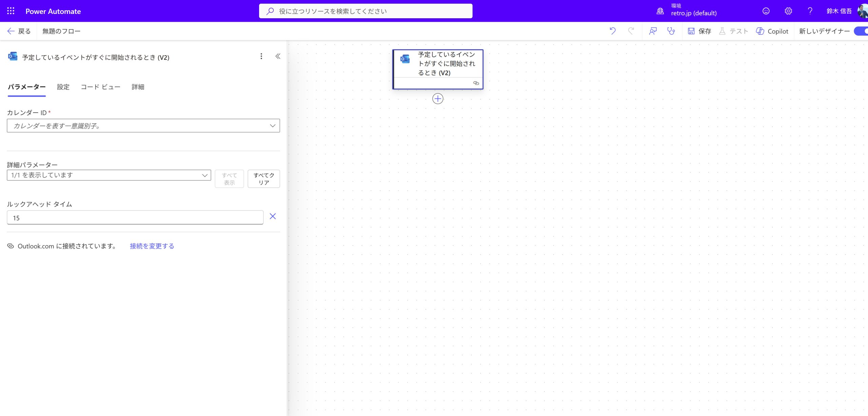
Task: Click the plus to add step
Action: click(438, 99)
